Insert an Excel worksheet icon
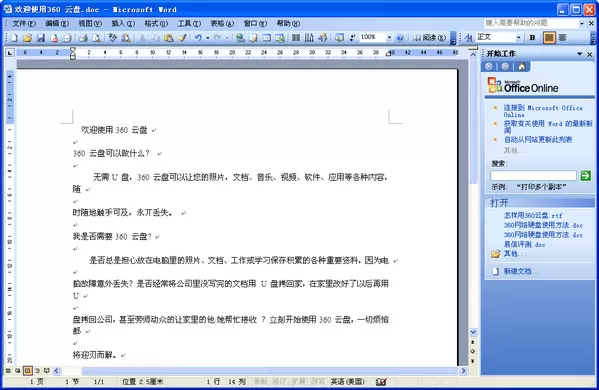 (280, 38)
